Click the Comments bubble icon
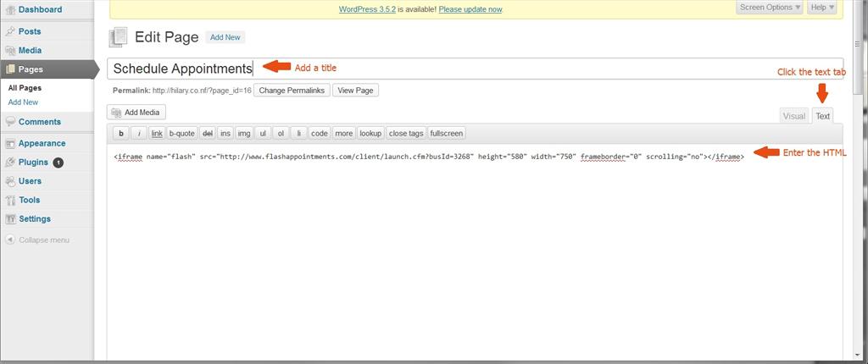Viewport: 868px width, 364px height. pyautogui.click(x=10, y=122)
